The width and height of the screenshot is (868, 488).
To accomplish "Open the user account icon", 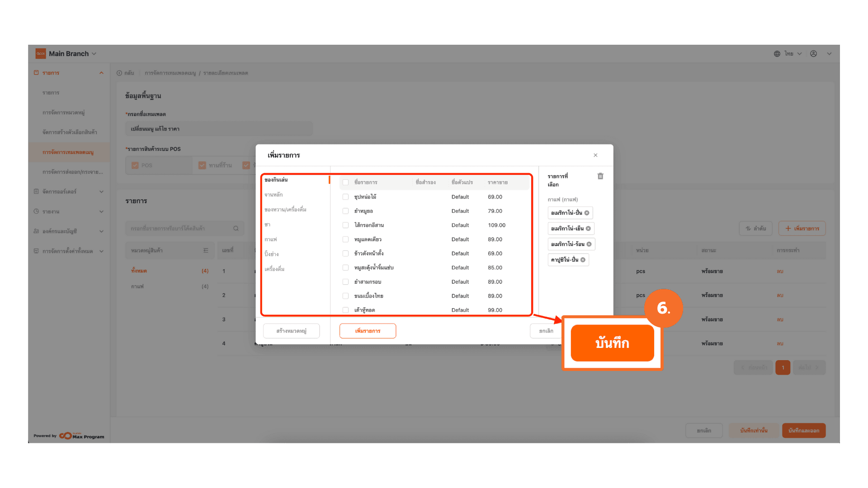I will click(813, 54).
